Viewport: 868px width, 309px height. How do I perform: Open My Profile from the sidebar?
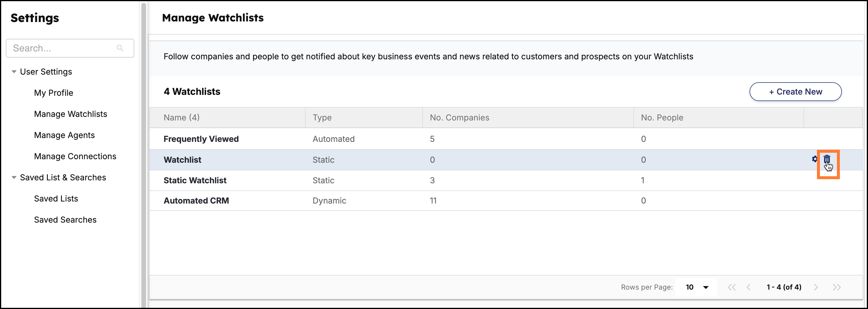click(x=54, y=93)
